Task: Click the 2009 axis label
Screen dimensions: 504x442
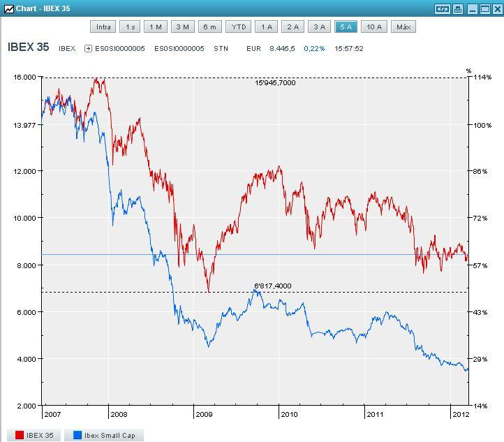Action: (x=204, y=414)
